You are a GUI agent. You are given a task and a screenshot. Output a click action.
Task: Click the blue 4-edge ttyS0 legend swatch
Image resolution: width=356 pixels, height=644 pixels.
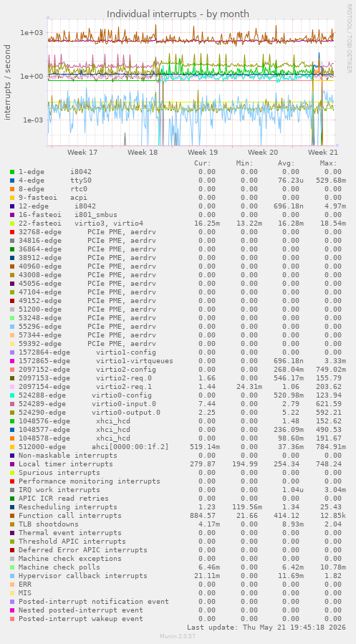[12, 181]
